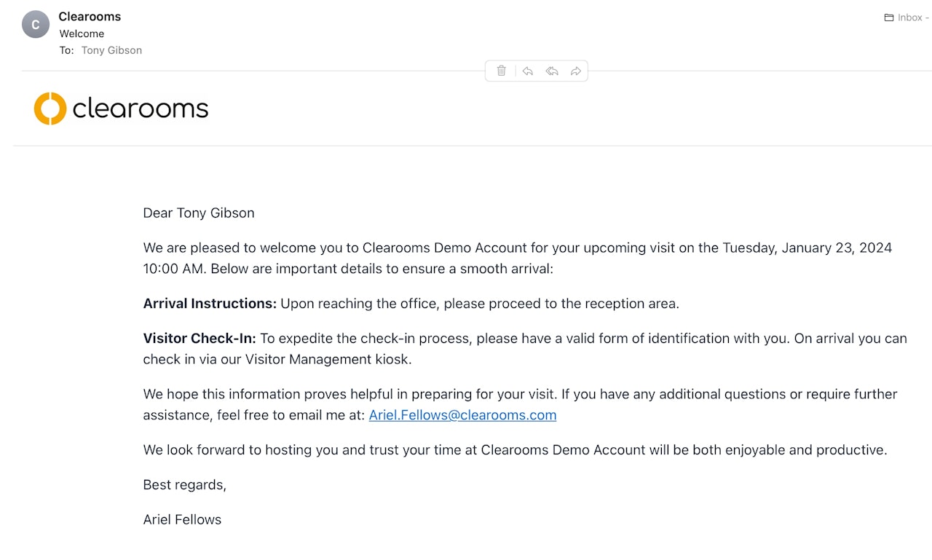The image size is (932, 560).
Task: Delete this email with the trash icon
Action: 501,71
